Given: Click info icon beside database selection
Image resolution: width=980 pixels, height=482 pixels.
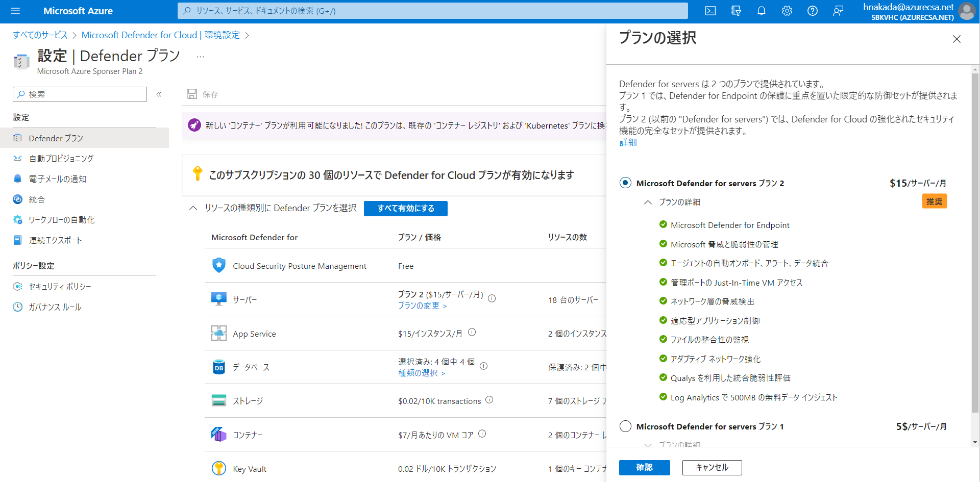Looking at the screenshot, I should point(484,366).
